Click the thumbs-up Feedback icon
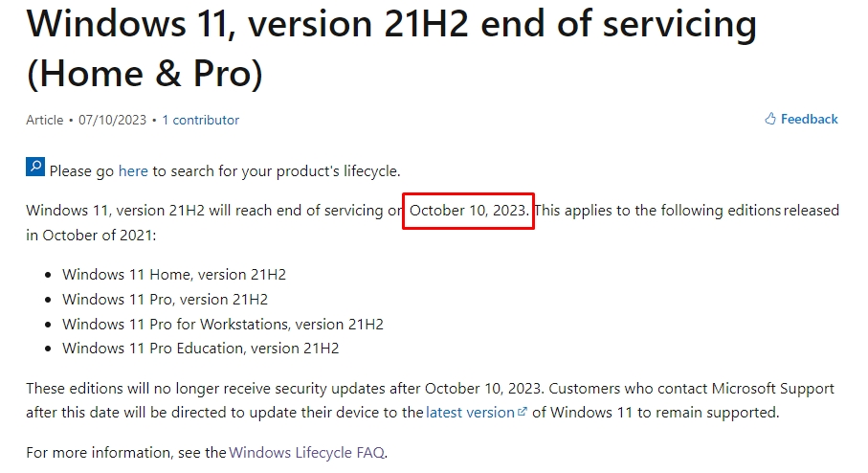The image size is (868, 473). 770,120
